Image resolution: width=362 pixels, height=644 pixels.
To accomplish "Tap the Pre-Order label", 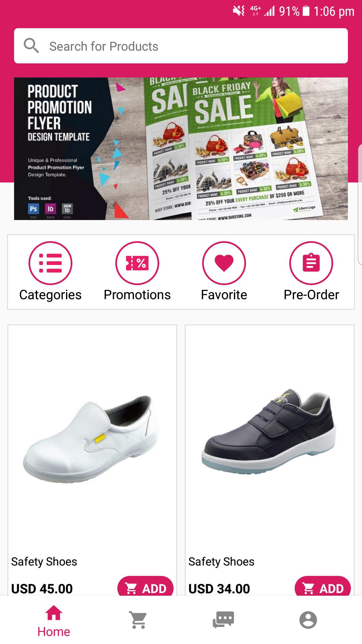I will [x=311, y=295].
